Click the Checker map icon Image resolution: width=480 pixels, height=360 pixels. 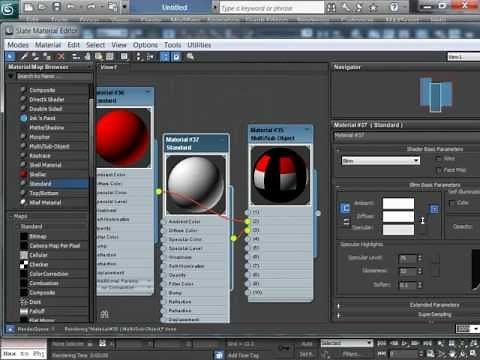click(x=24, y=264)
